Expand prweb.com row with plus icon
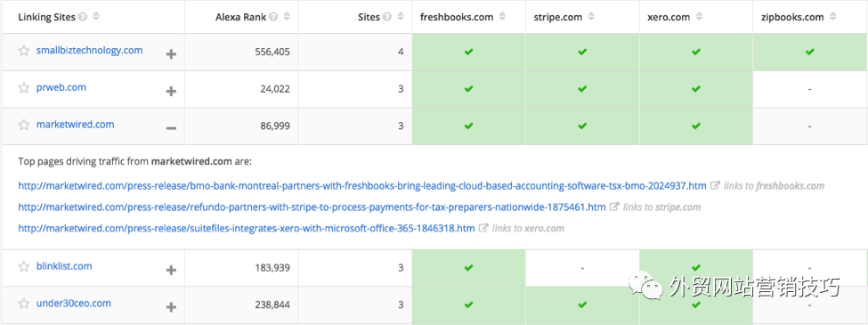Viewport: 868px width, 325px height. tap(172, 91)
